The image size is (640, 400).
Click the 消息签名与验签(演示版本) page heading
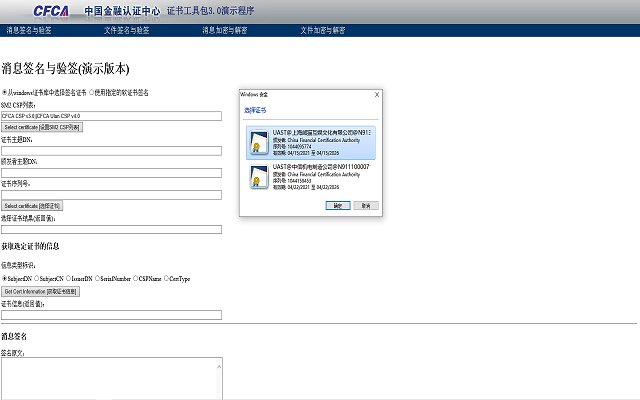[x=65, y=69]
